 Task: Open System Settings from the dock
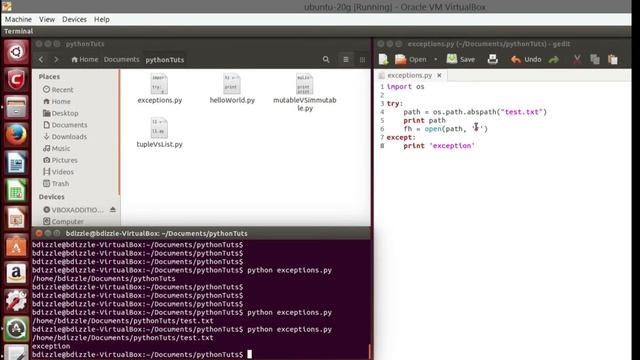16,301
